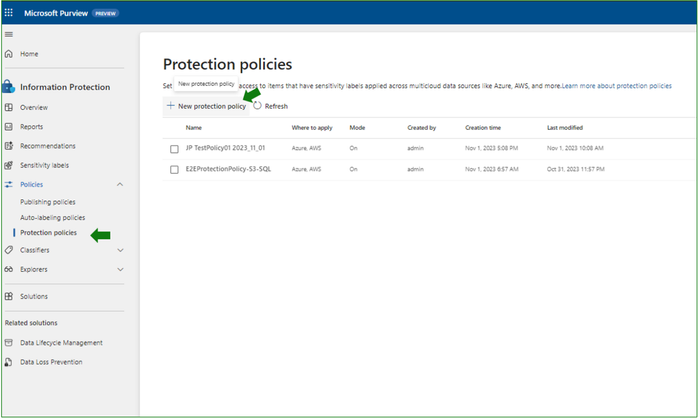Click the Refresh icon in toolbar
The width and height of the screenshot is (700, 420).
[x=258, y=106]
